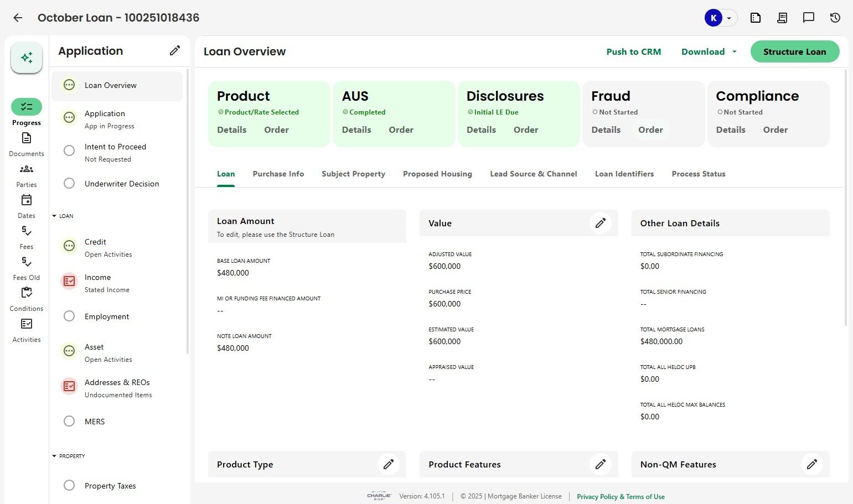Click the Structure Loan button

[794, 51]
